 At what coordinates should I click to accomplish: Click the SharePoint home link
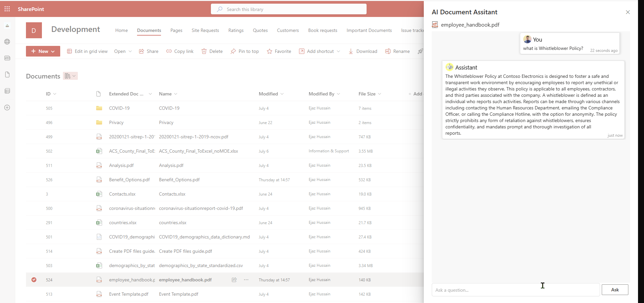(31, 9)
